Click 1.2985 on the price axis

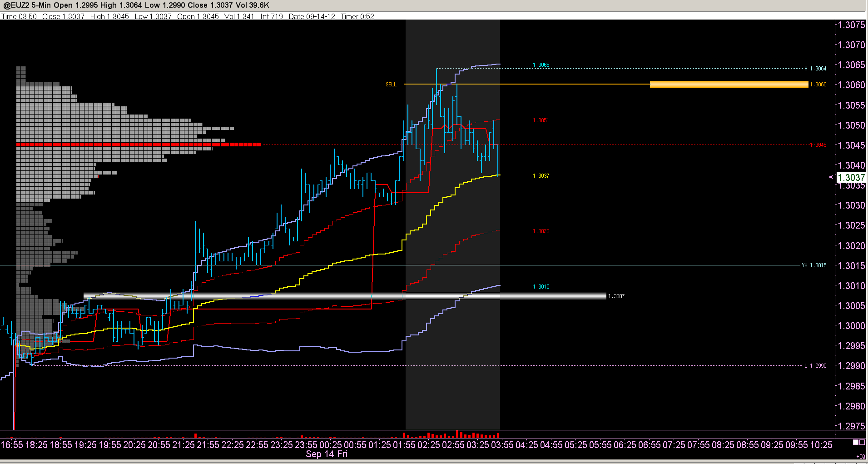tap(851, 386)
